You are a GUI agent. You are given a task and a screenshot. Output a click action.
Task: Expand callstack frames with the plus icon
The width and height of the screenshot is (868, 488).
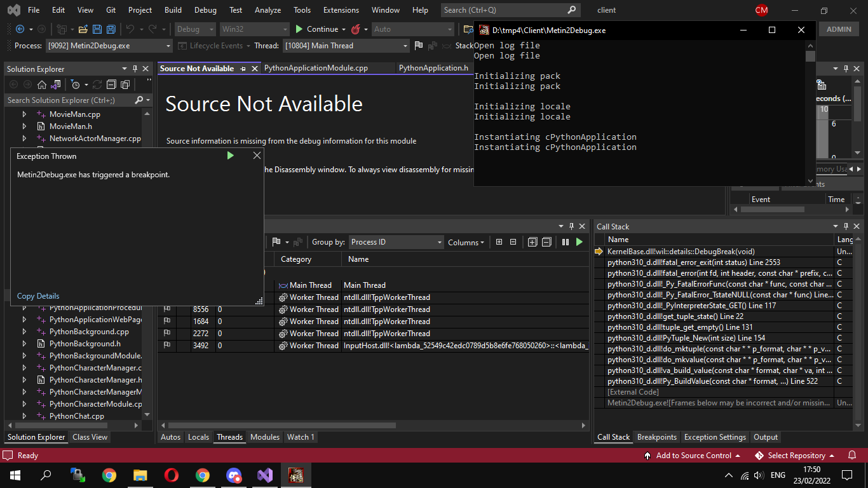click(x=532, y=242)
